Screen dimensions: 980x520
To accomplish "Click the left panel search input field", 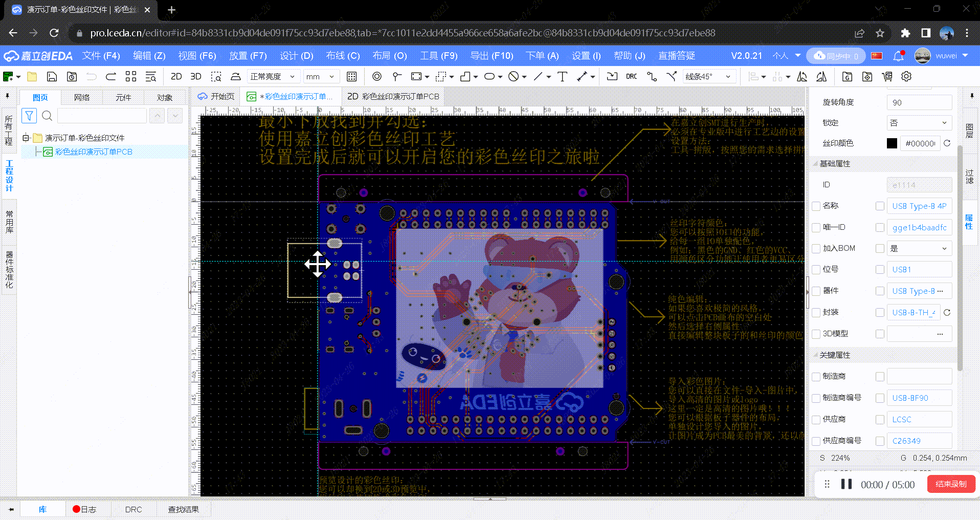I will 102,116.
